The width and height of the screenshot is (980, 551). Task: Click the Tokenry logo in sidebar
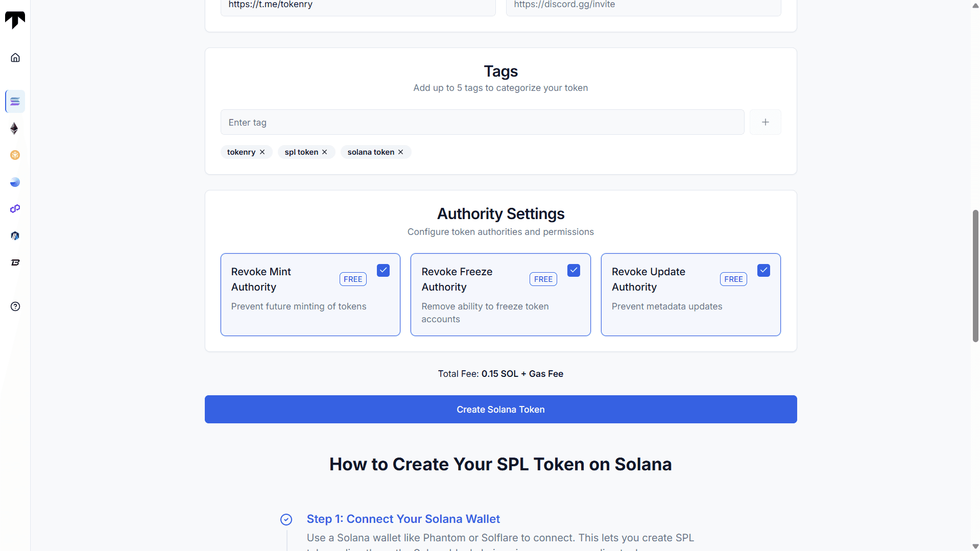click(15, 20)
